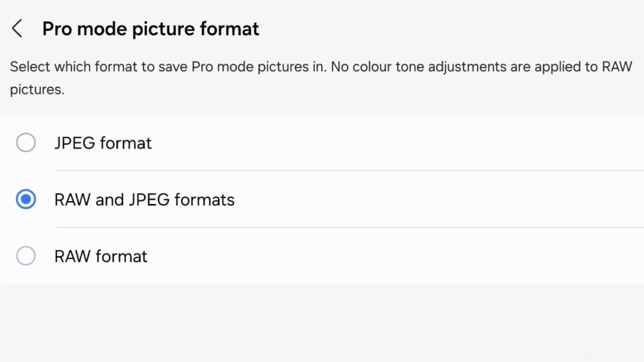
Task: Click the "JPEG format" label text
Action: point(102,143)
